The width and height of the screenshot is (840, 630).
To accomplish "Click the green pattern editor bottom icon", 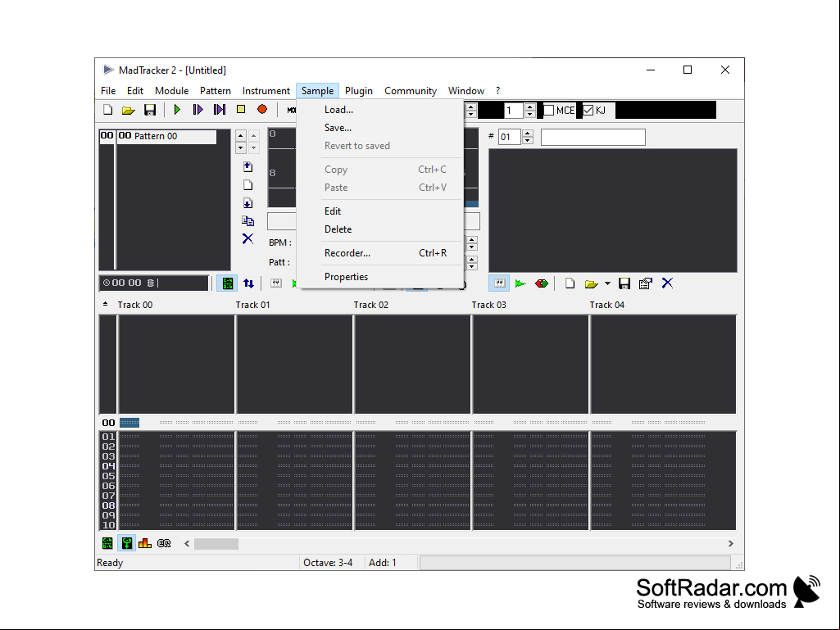I will (107, 543).
